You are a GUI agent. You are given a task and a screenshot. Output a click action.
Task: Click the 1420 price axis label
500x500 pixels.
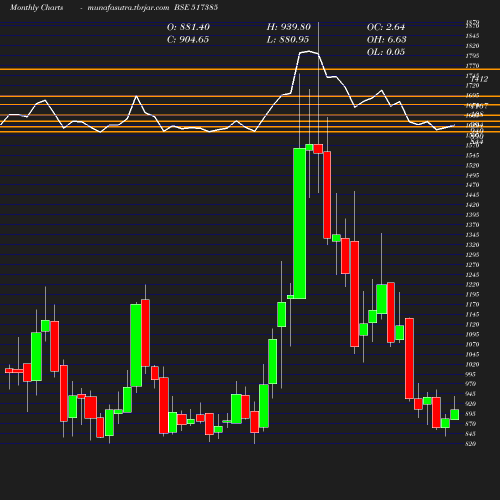pos(472,205)
